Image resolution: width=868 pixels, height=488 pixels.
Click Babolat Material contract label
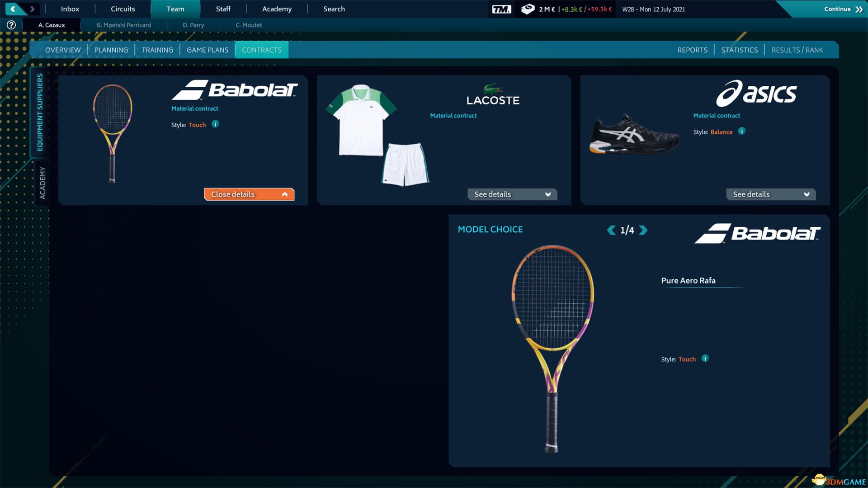[x=194, y=108]
